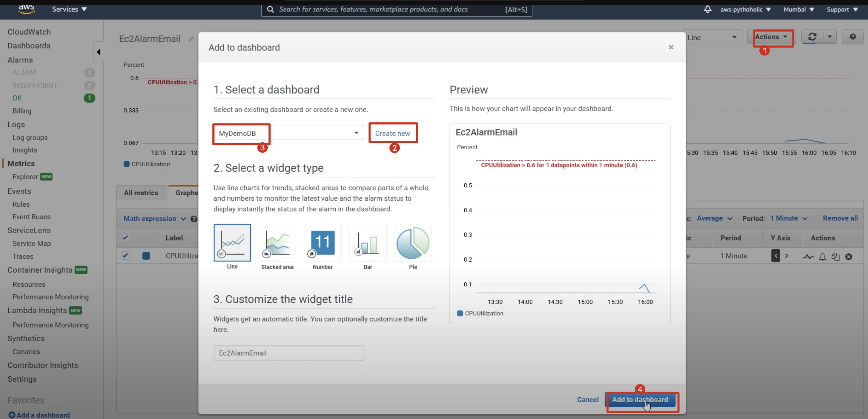The image size is (868, 419).
Task: Click Cancel in the dialog
Action: click(x=588, y=400)
